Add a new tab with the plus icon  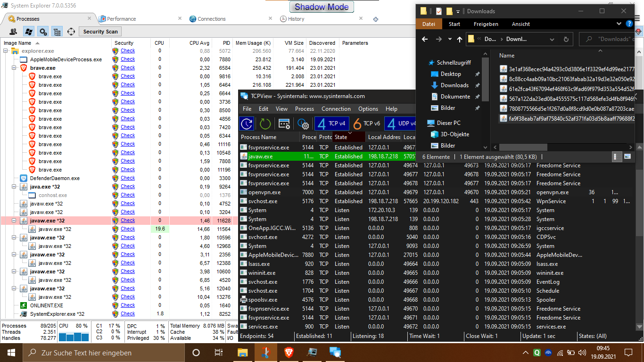pyautogui.click(x=376, y=19)
